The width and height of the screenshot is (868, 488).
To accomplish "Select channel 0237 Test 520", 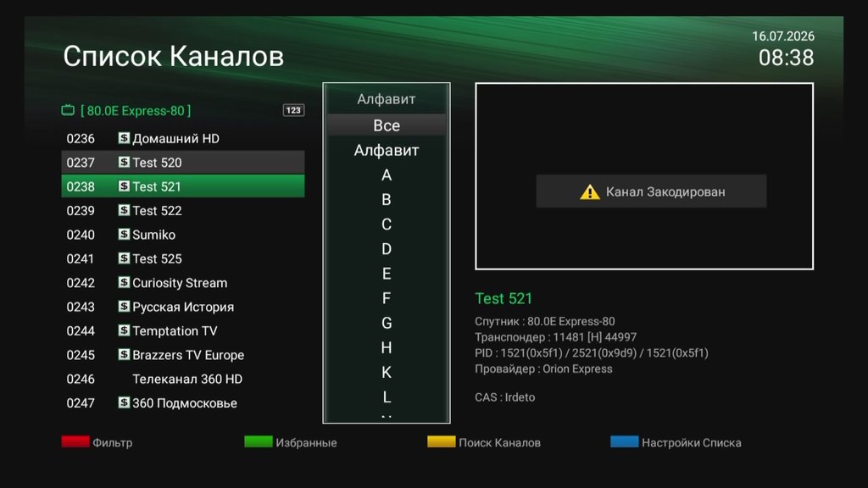I will 183,162.
